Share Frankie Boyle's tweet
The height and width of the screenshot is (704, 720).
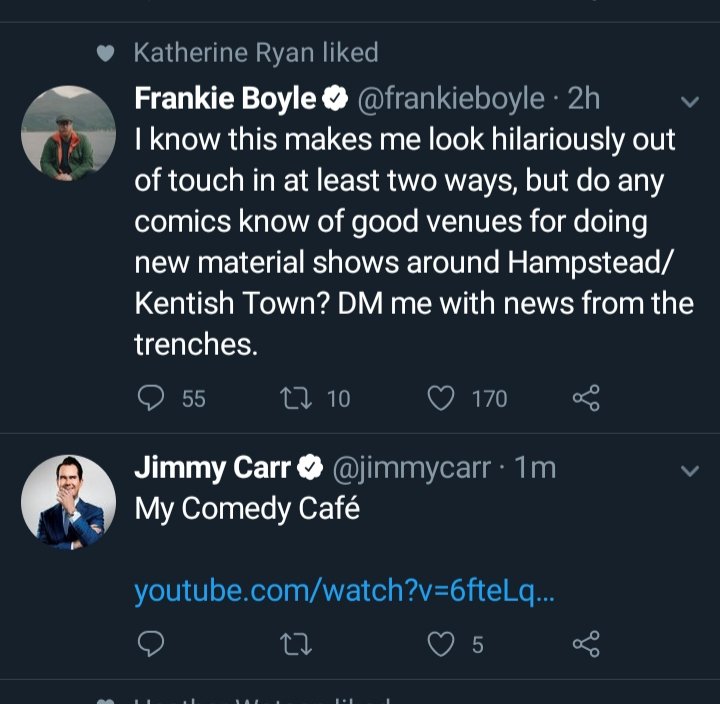pyautogui.click(x=586, y=398)
